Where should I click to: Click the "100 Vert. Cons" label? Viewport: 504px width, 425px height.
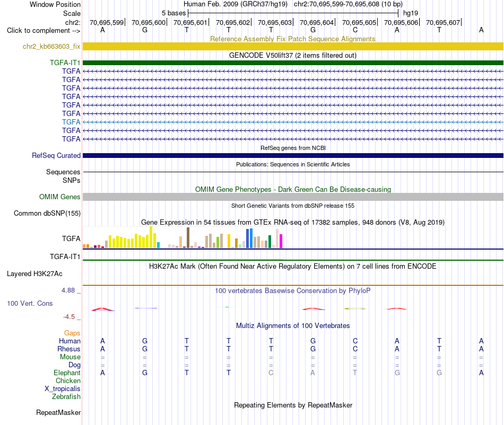pyautogui.click(x=30, y=303)
